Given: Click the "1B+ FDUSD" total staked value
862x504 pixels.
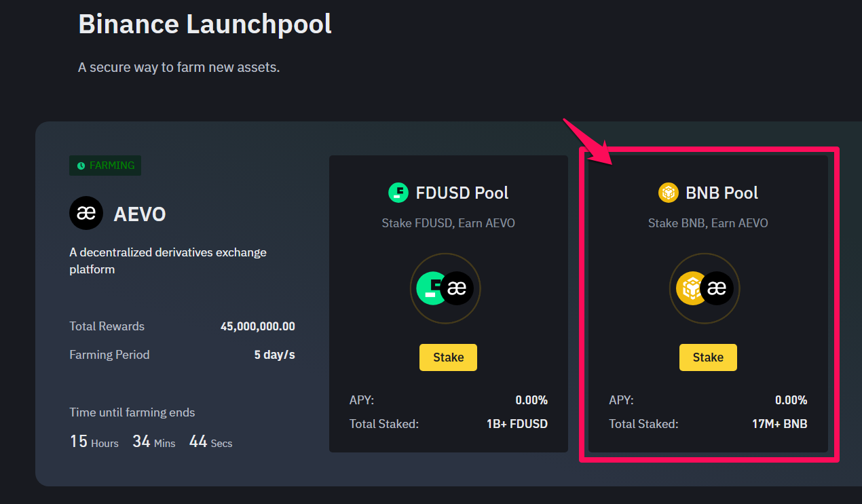Looking at the screenshot, I should pos(517,424).
